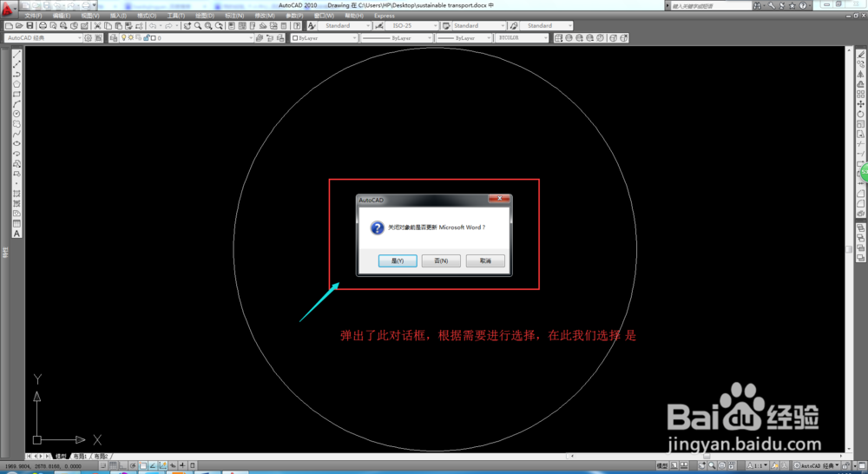
Task: Toggle Grid display in the status bar
Action: click(x=113, y=465)
